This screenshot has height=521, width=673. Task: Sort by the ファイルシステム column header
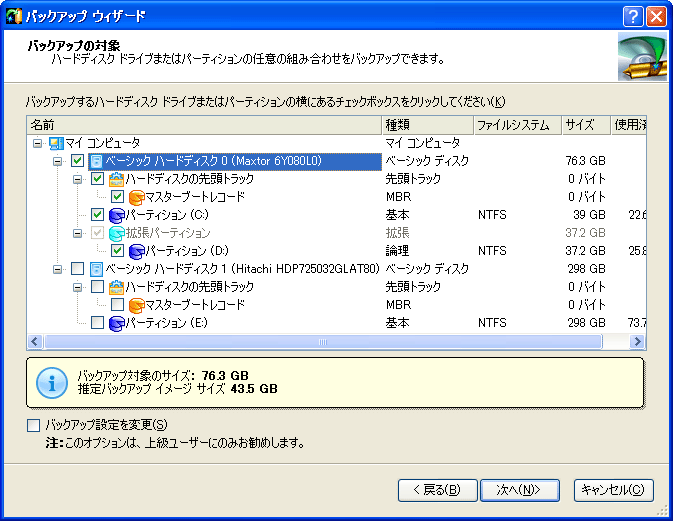tap(518, 125)
